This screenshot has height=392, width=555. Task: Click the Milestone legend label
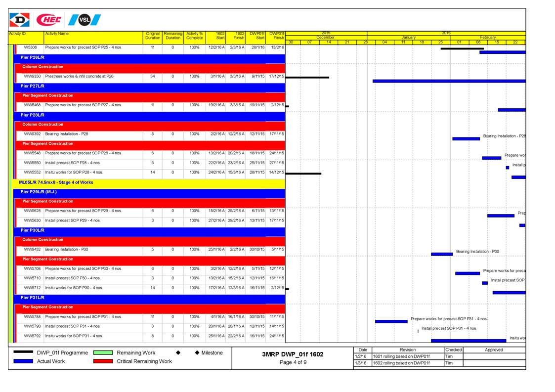(x=212, y=352)
